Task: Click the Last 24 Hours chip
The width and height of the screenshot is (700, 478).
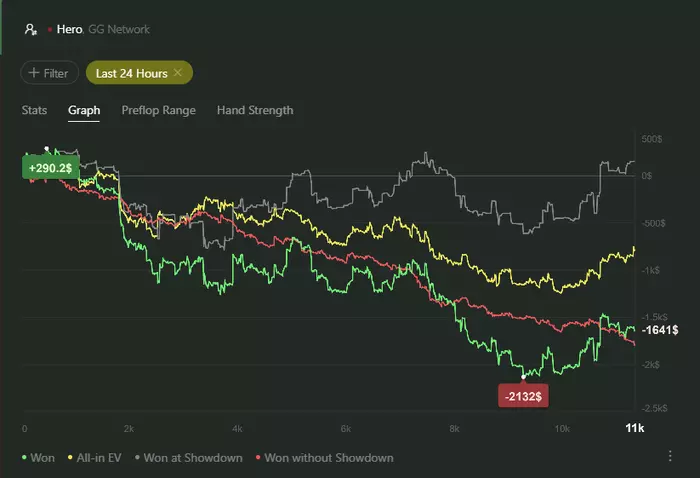Action: pyautogui.click(x=132, y=73)
